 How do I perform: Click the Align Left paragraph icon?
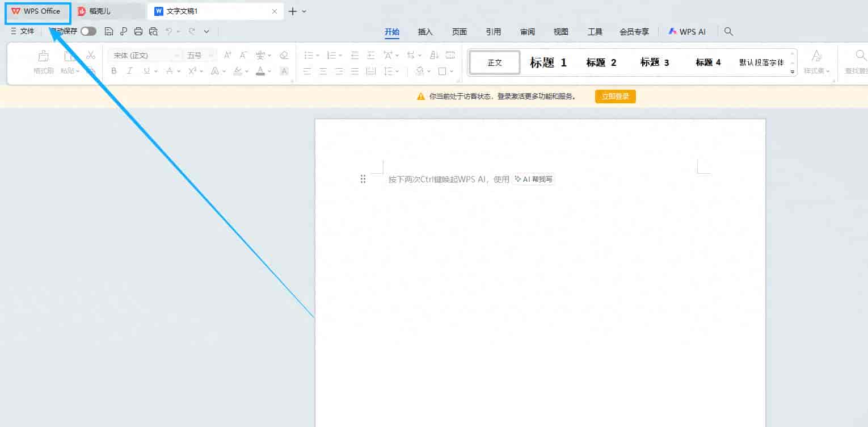coord(307,71)
